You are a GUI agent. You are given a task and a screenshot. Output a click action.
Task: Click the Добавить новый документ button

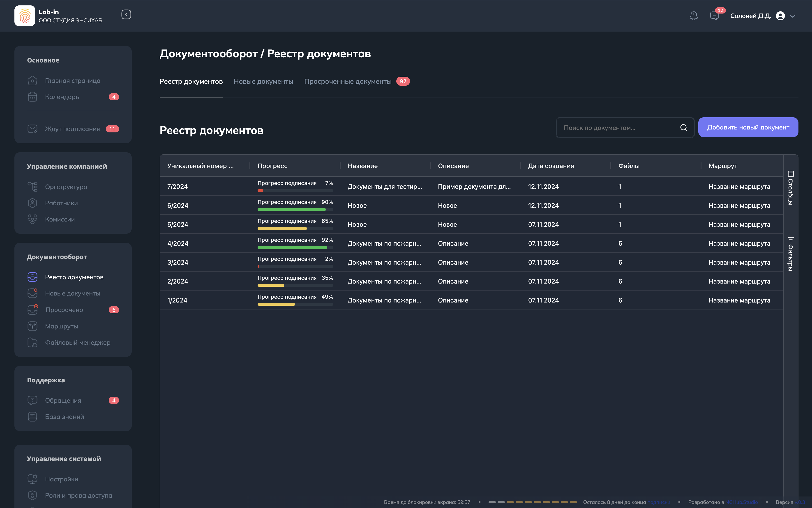[x=748, y=128]
